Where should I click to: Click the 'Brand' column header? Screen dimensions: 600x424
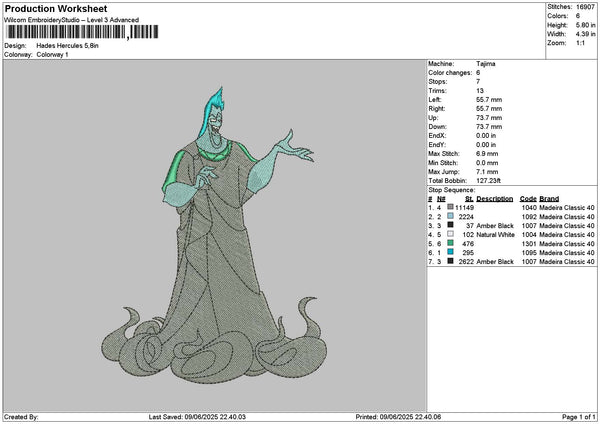[549, 199]
